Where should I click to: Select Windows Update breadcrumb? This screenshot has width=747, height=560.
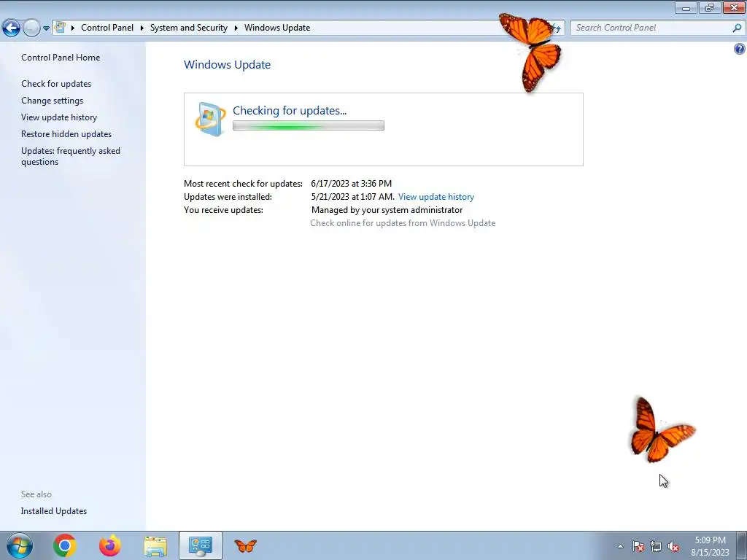277,28
